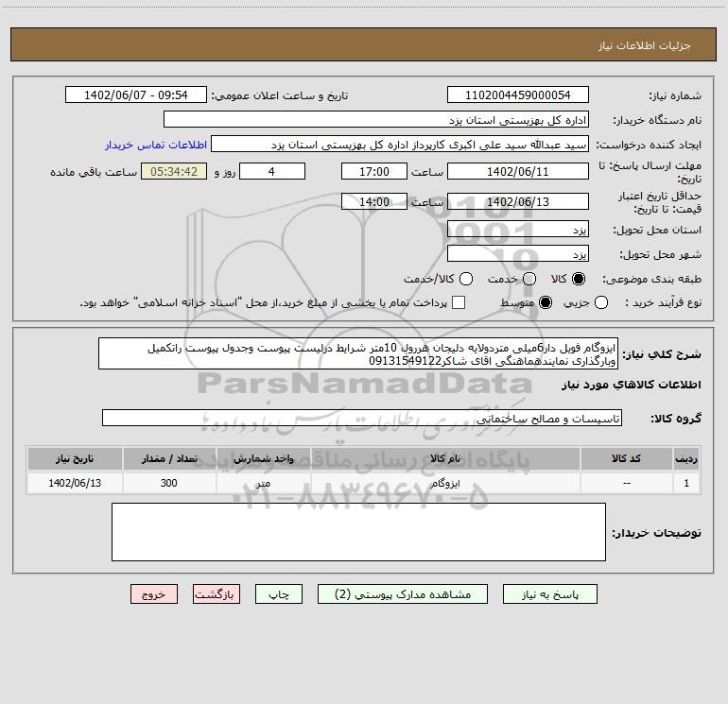Click the buyer organization name field
The height and width of the screenshot is (704, 728).
coord(376,120)
